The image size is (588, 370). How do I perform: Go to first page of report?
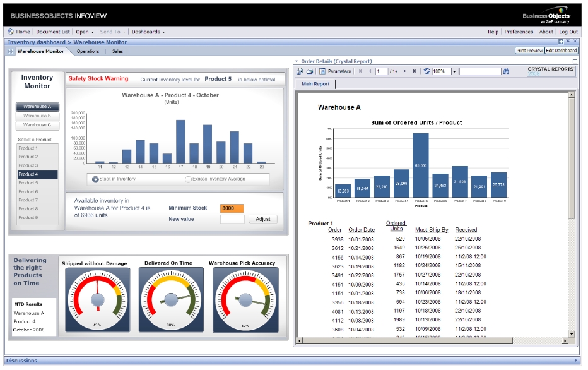click(x=360, y=71)
